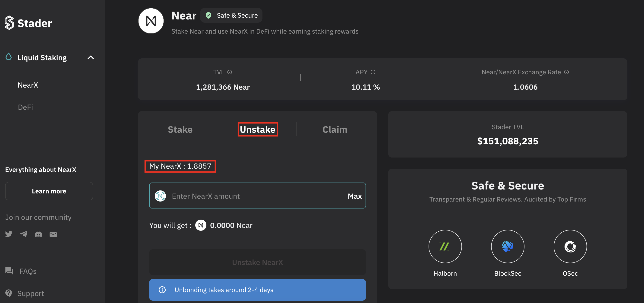Click the Unbonding info circle icon
Viewport: 644px width, 303px height.
pyautogui.click(x=162, y=290)
